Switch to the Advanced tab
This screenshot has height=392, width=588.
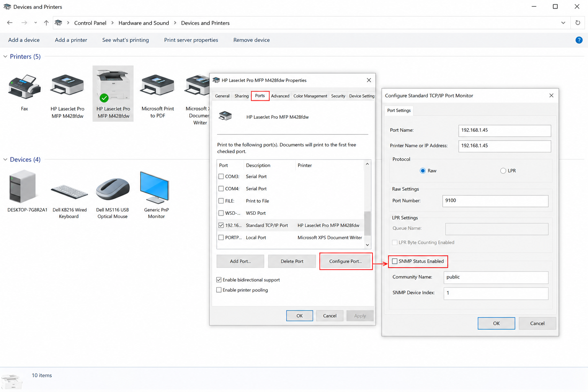pyautogui.click(x=280, y=96)
